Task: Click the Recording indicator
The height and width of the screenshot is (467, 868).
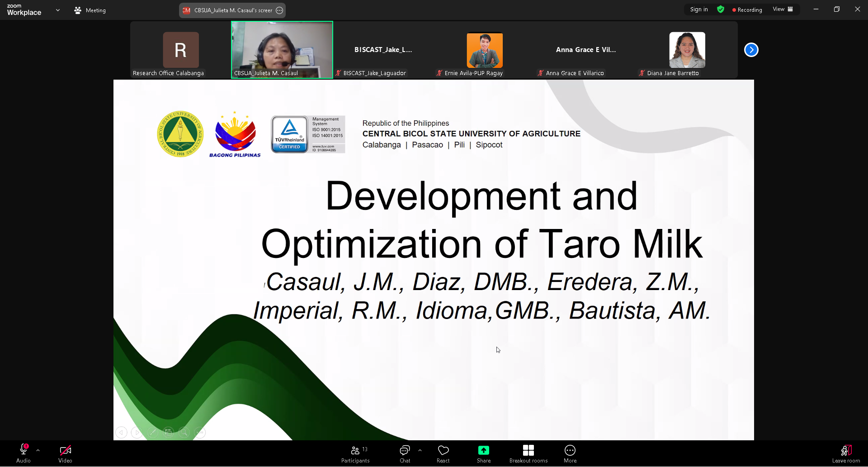Action: coord(747,10)
